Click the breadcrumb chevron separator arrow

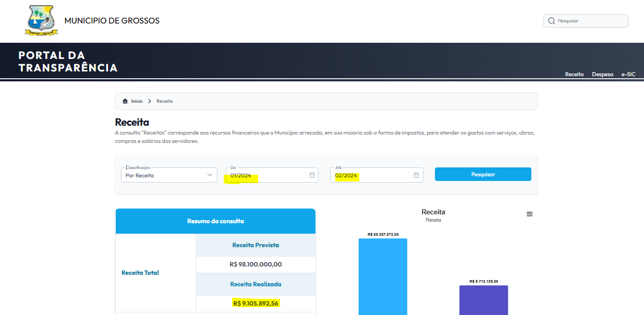point(150,101)
